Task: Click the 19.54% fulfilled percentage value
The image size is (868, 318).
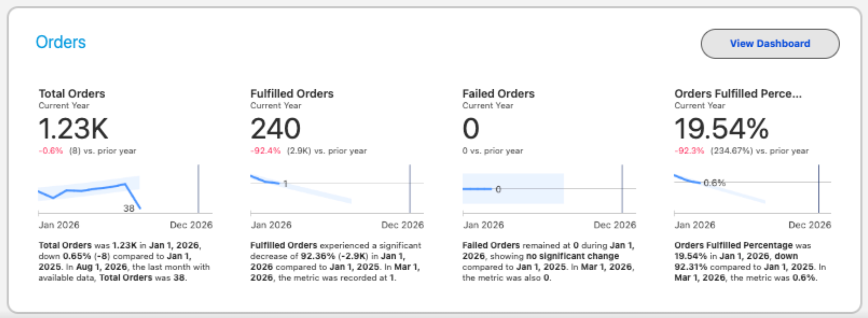Action: click(721, 128)
